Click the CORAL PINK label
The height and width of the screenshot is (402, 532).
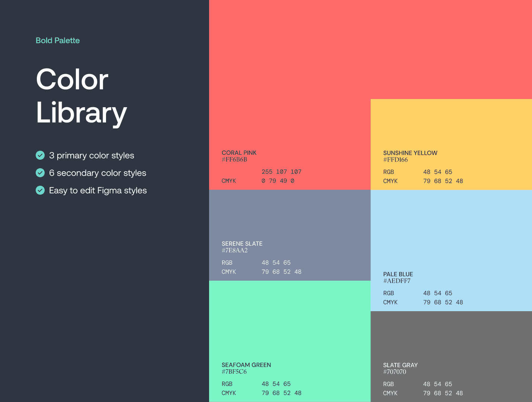tap(239, 153)
